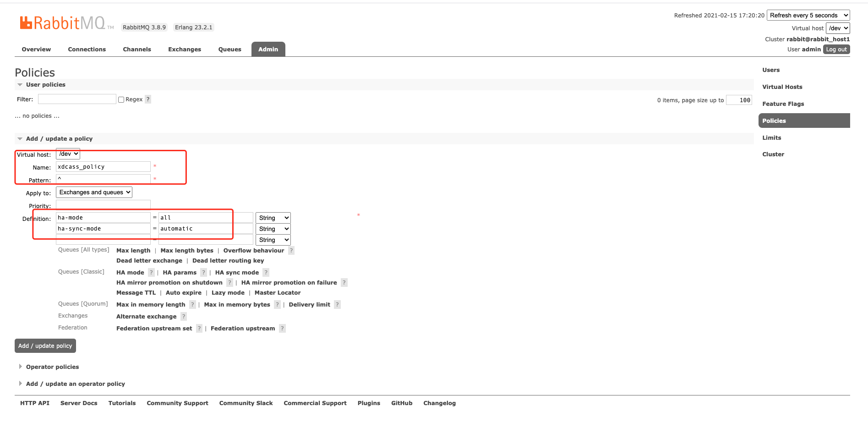Click the policy Name field
Viewport: 868px width, 439px height.
(x=103, y=167)
